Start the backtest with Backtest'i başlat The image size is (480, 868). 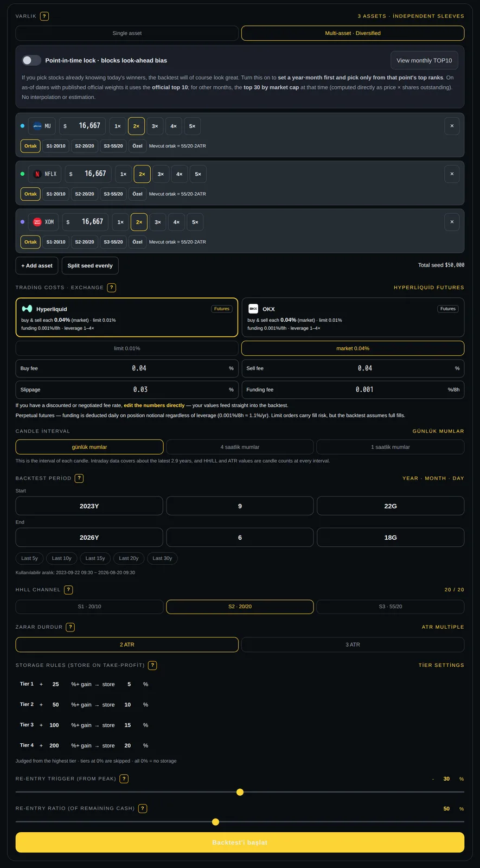pos(240,843)
